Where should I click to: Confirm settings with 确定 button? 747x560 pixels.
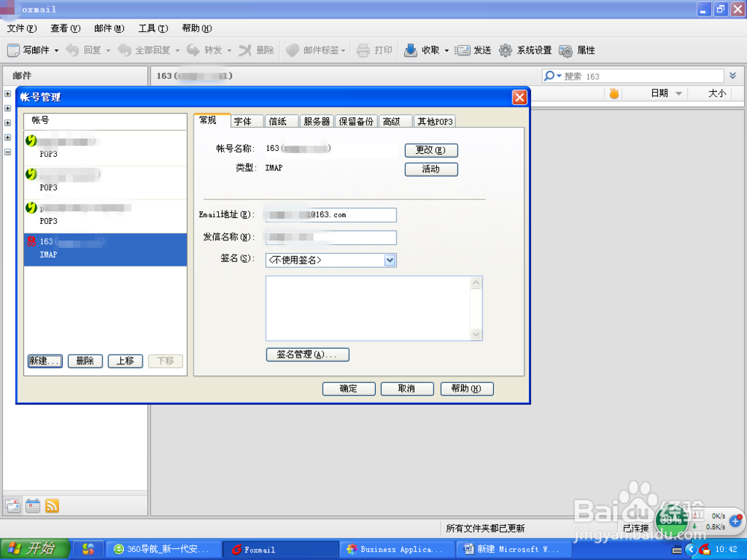point(348,388)
